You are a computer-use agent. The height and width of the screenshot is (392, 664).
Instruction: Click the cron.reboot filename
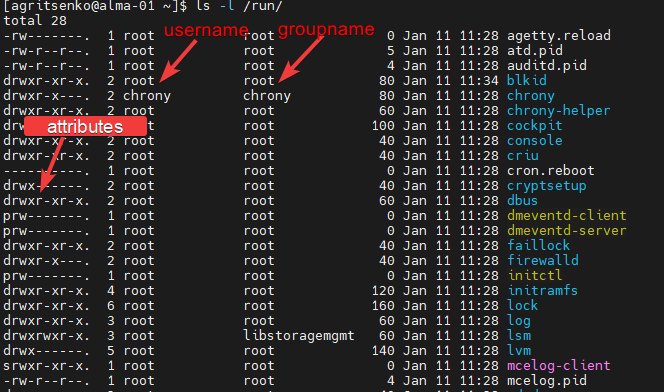tap(551, 171)
